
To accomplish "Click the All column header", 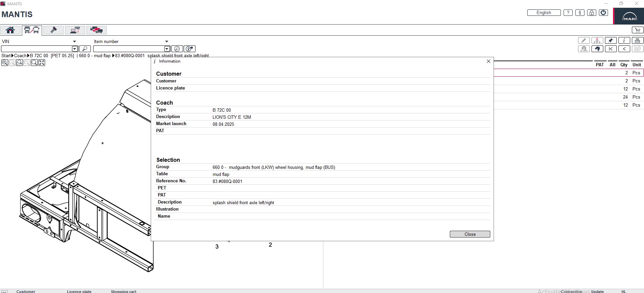I will tap(612, 65).
